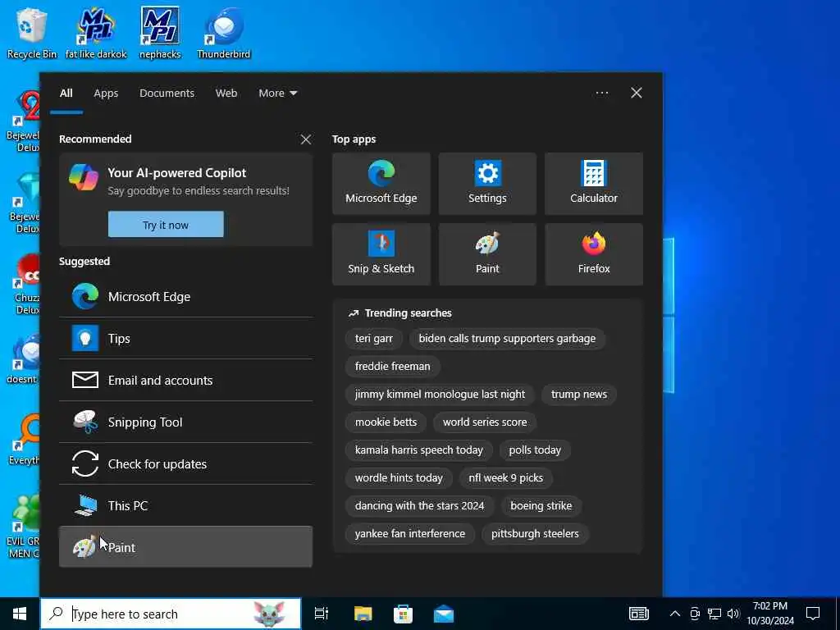The height and width of the screenshot is (630, 840).
Task: Open Snip & Sketch tile
Action: click(381, 254)
